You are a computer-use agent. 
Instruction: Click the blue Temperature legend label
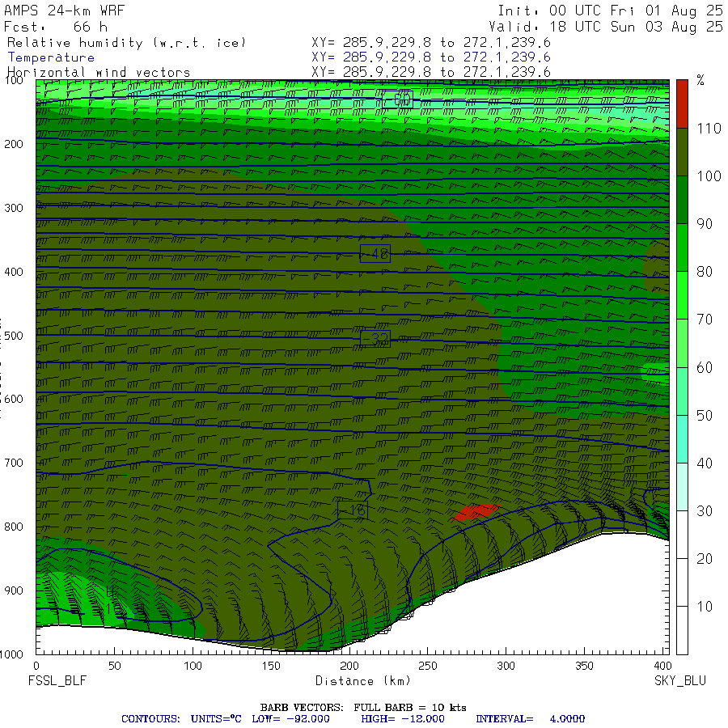[51, 57]
